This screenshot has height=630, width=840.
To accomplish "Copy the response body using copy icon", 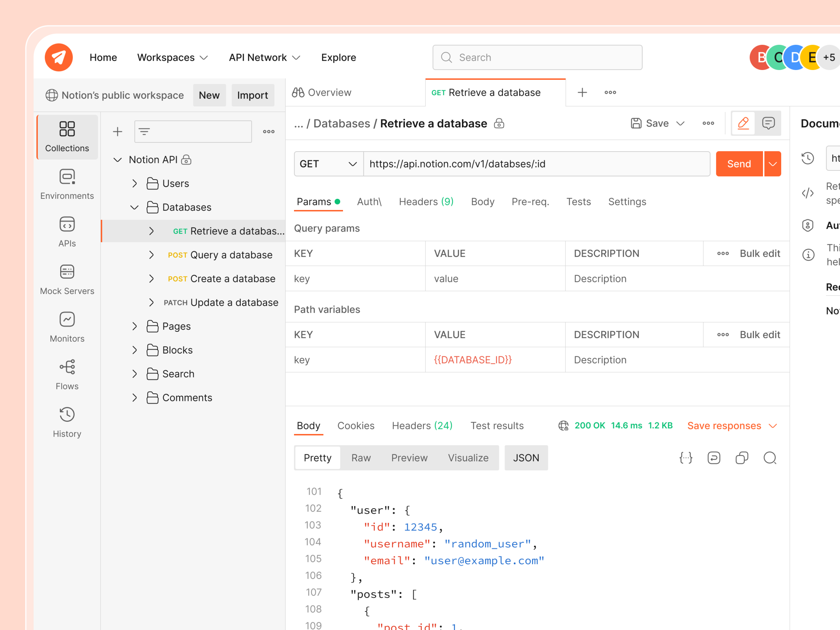I will pyautogui.click(x=742, y=458).
